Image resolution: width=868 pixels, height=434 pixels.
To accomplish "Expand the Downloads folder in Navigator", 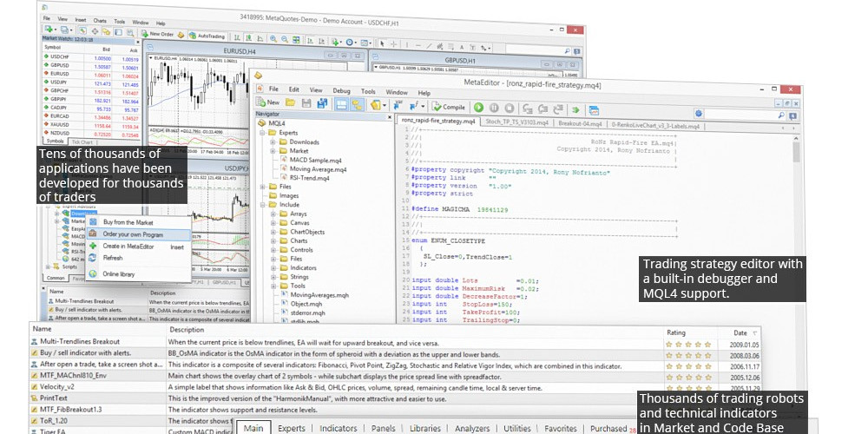I will (x=273, y=142).
